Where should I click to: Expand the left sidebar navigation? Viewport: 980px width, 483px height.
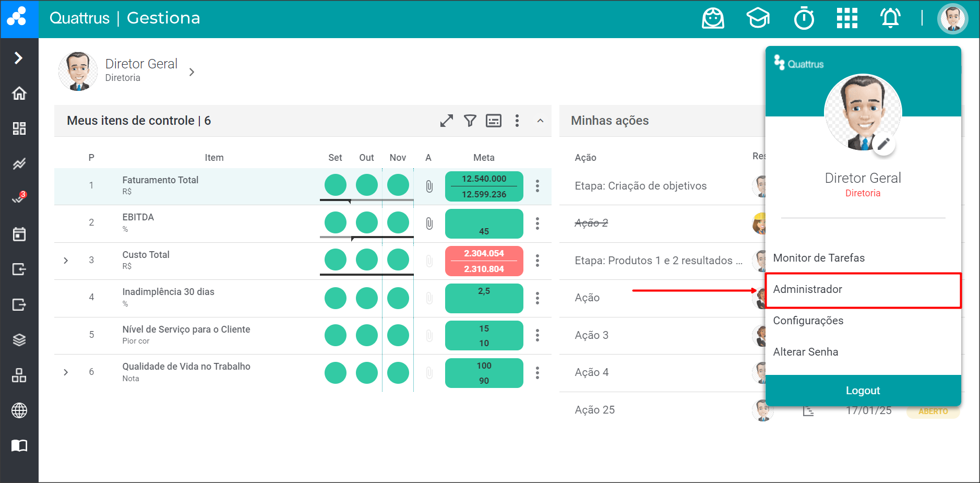click(19, 57)
